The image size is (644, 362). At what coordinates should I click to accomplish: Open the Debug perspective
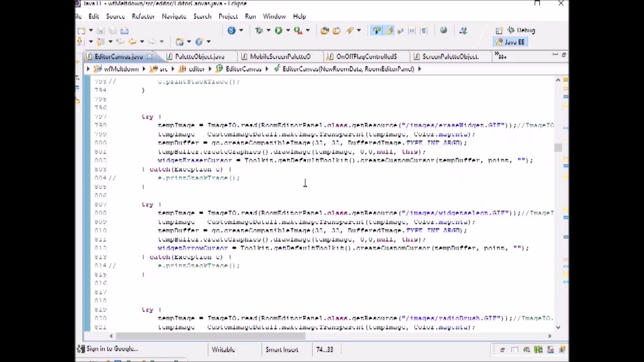tap(522, 30)
